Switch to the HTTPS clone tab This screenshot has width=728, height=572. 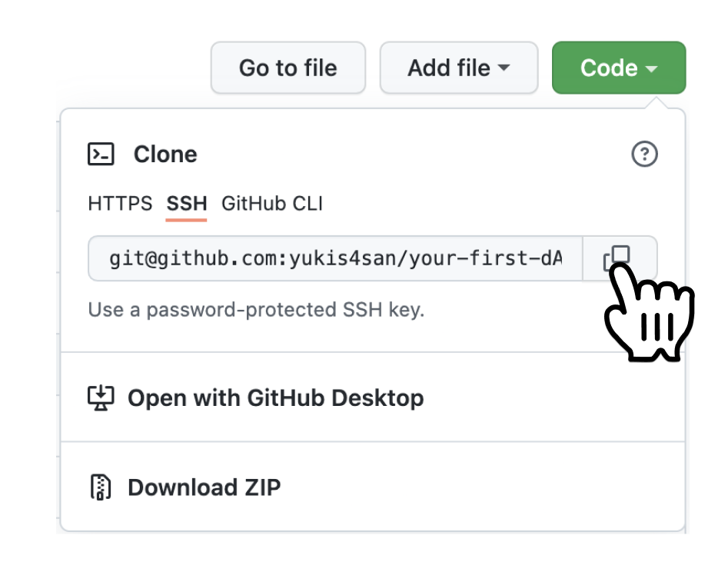tap(120, 204)
